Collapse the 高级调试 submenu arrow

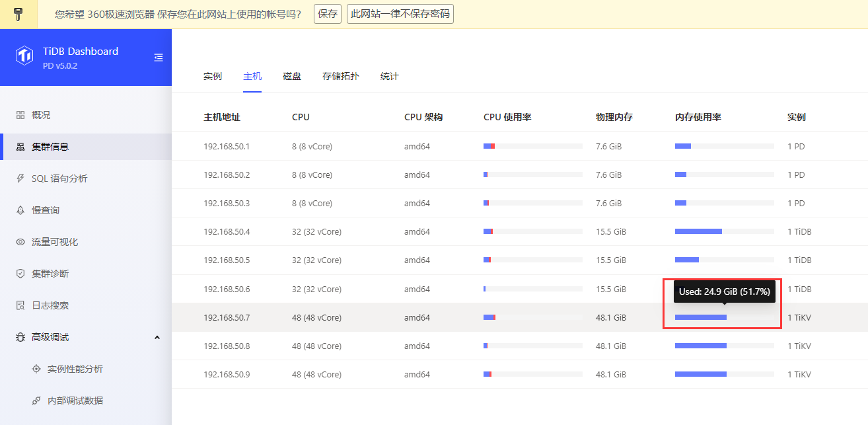157,337
